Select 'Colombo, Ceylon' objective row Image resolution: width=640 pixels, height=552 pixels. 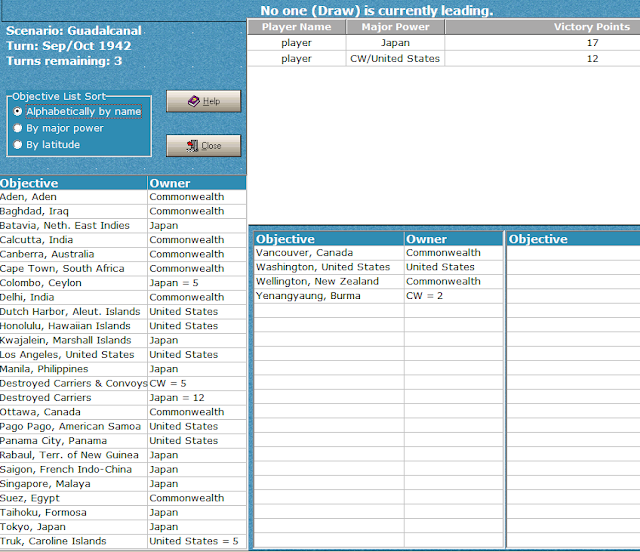click(x=123, y=283)
